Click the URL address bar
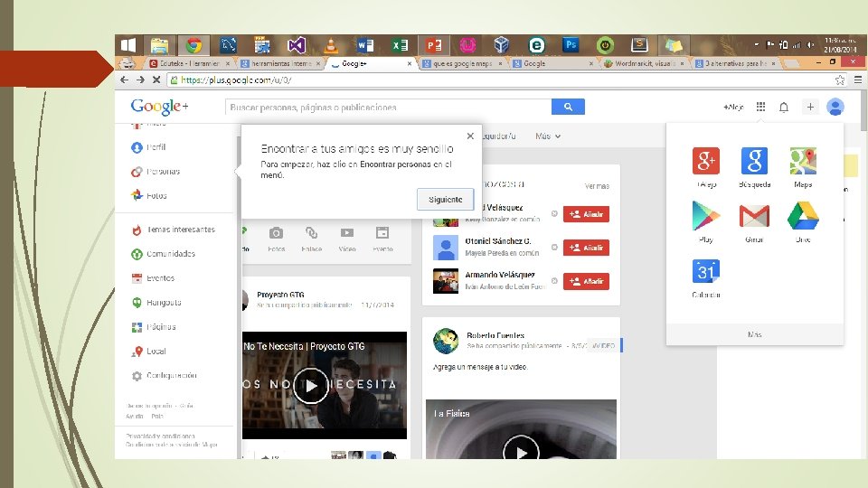 [500, 80]
